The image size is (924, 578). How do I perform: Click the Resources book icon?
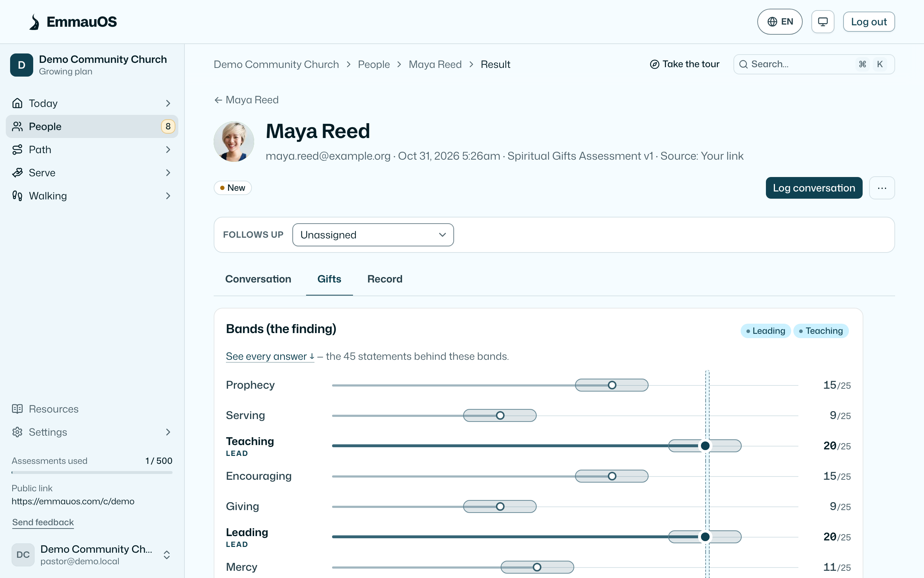click(x=17, y=409)
